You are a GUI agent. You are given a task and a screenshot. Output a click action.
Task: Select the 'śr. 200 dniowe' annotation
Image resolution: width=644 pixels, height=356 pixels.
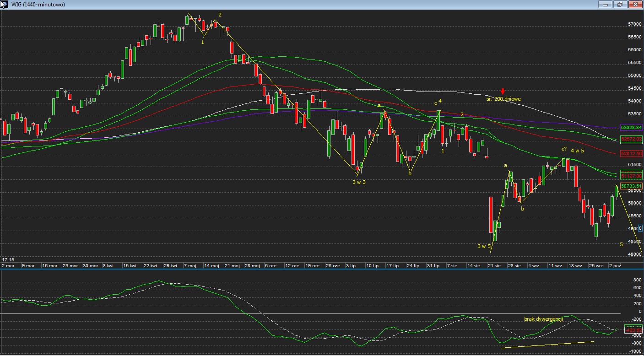pos(503,99)
